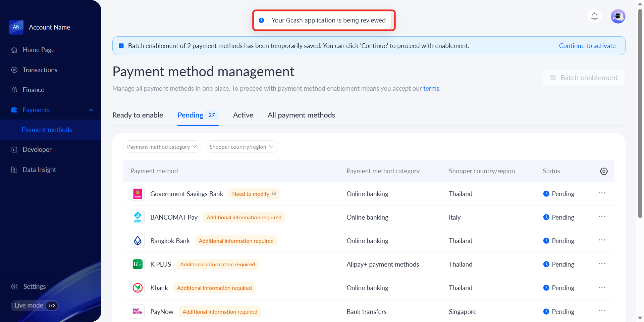Click the Batch enablement button
This screenshot has height=322, width=644.
584,78
